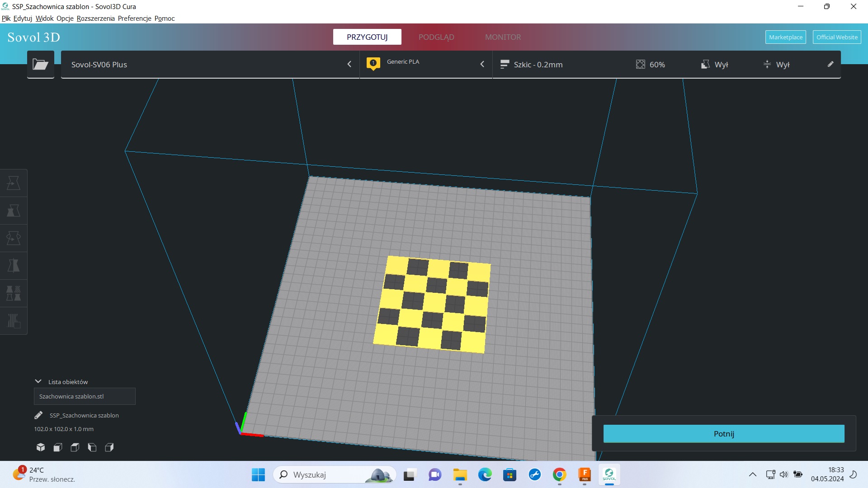Expand Sovol-SV06 Plus printer selector

click(x=210, y=65)
